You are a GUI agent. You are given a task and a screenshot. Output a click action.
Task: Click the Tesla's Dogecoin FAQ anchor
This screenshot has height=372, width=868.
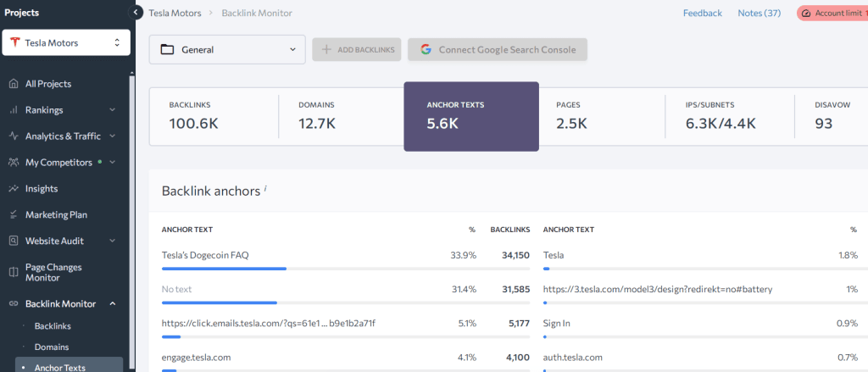coord(205,255)
